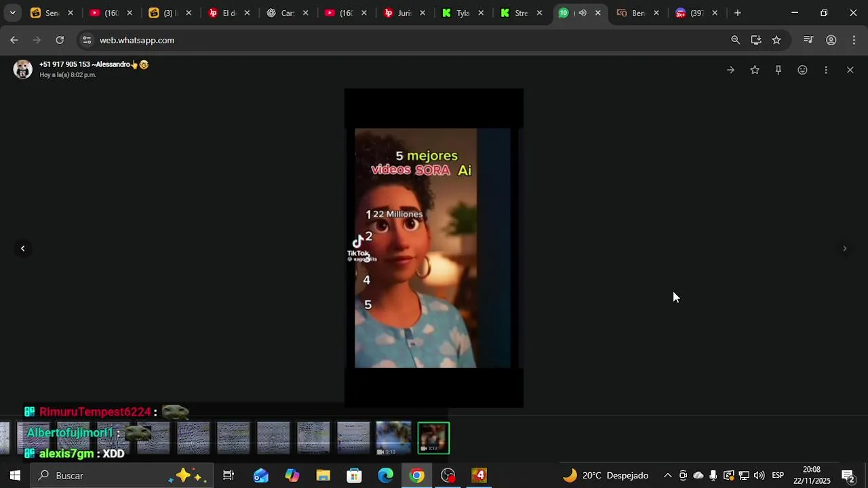
Task: Open Chrome's main three-dot menu
Action: pos(854,40)
